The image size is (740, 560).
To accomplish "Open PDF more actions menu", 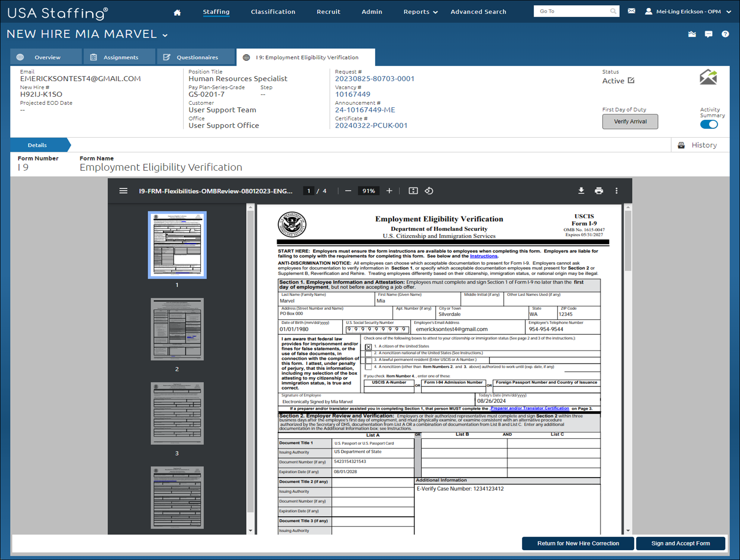I will coord(616,191).
